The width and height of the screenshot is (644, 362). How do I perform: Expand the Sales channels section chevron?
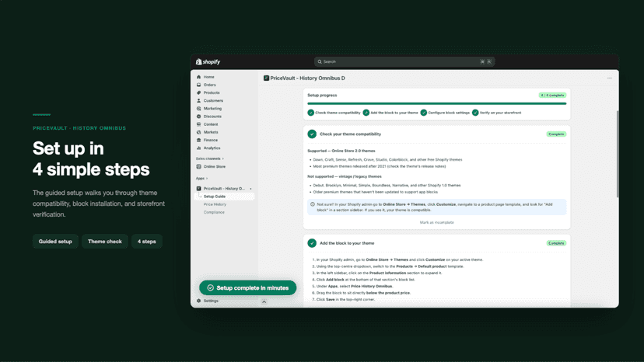tap(223, 158)
